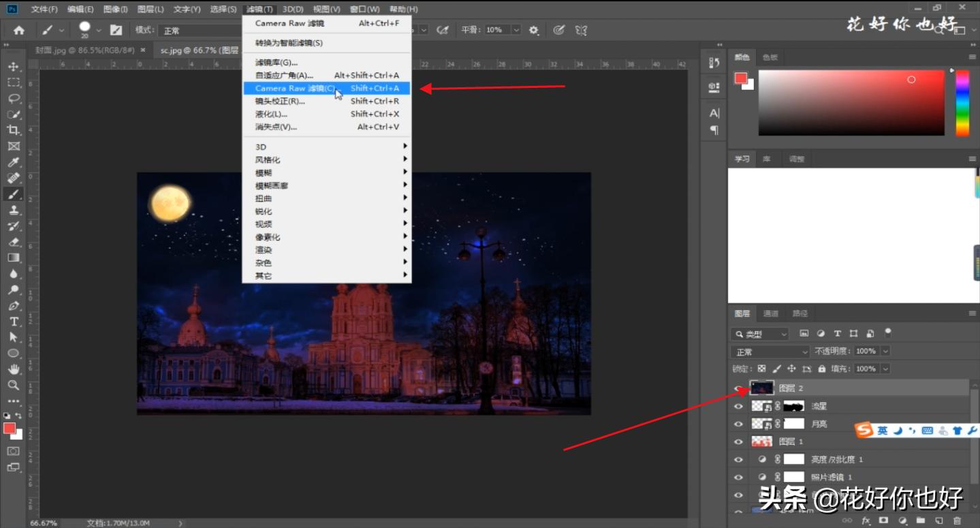Enable the lock transparent pixels toggle
980x528 pixels.
point(762,369)
